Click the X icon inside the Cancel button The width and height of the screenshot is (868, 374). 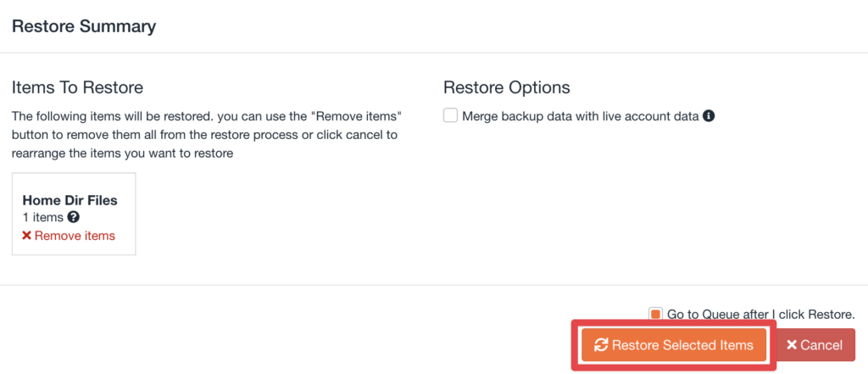[x=791, y=345]
